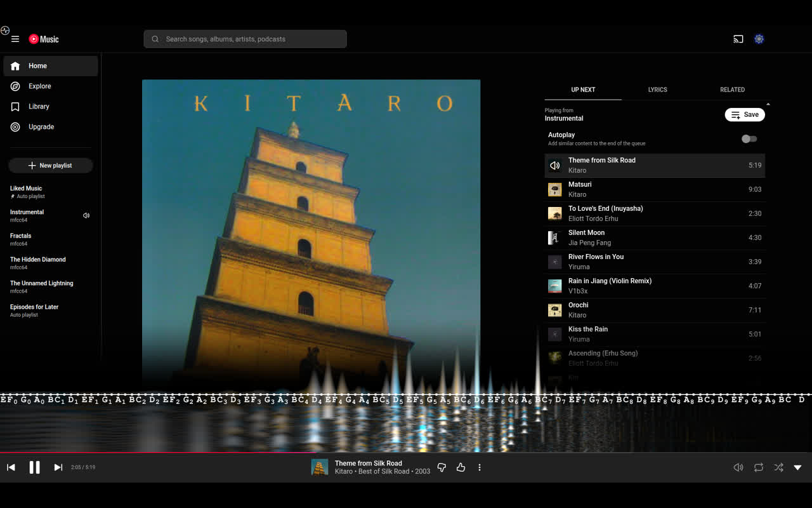This screenshot has width=812, height=508.
Task: Switch to the RELATED tab
Action: point(732,90)
